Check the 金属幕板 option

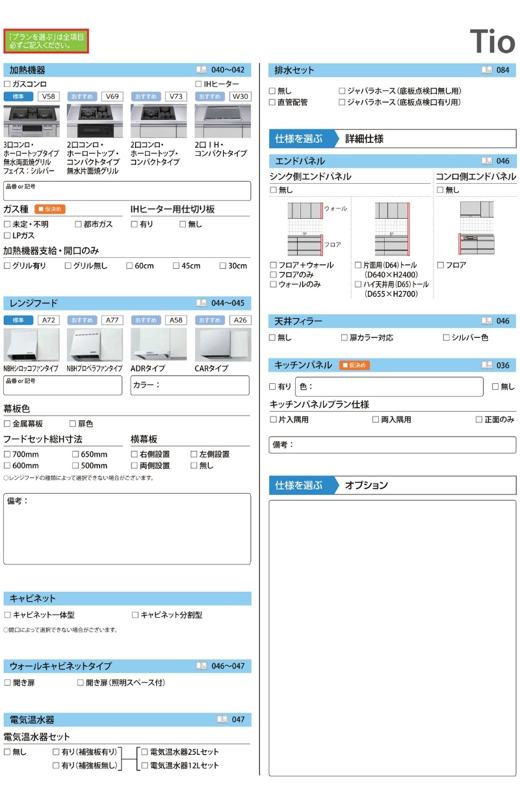click(7, 424)
